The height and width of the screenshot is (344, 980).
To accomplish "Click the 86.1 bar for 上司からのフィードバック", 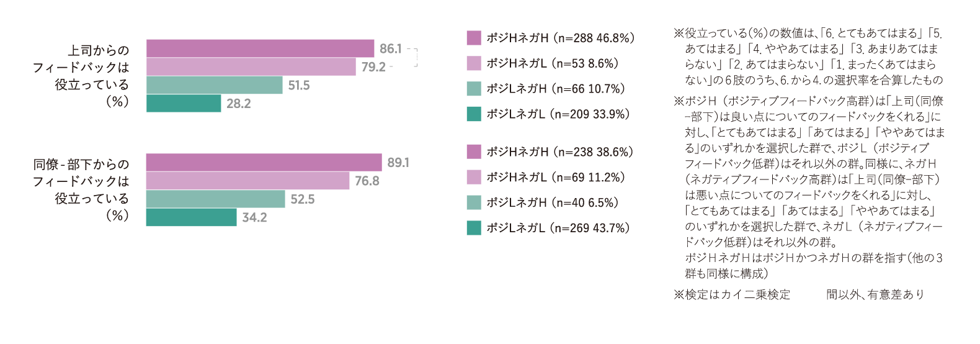I will click(x=260, y=48).
